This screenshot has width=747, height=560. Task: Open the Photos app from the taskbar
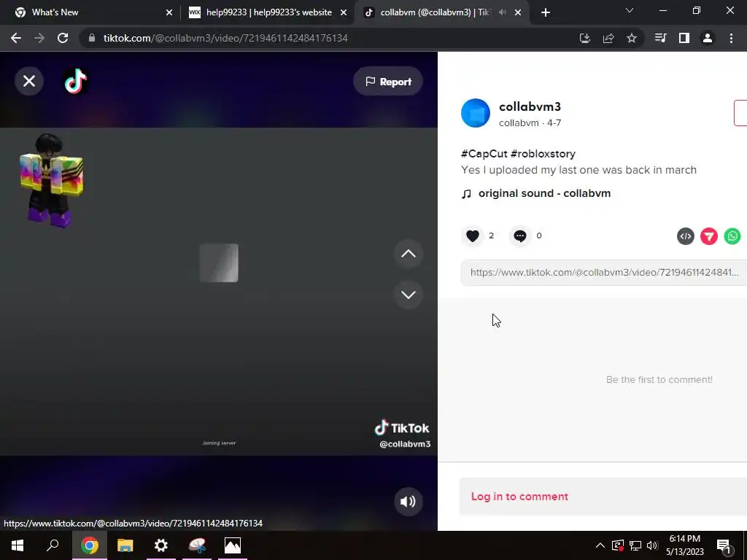tap(233, 545)
